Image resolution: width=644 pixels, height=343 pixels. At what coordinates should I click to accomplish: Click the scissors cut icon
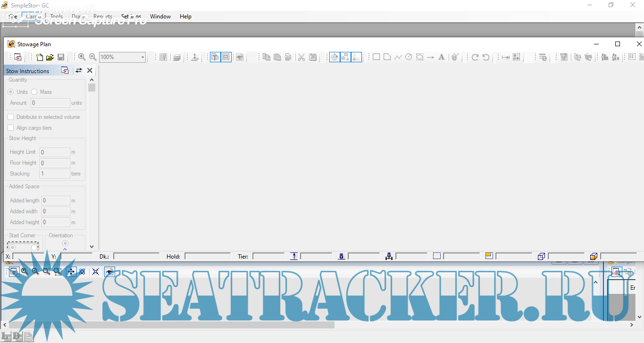click(301, 57)
